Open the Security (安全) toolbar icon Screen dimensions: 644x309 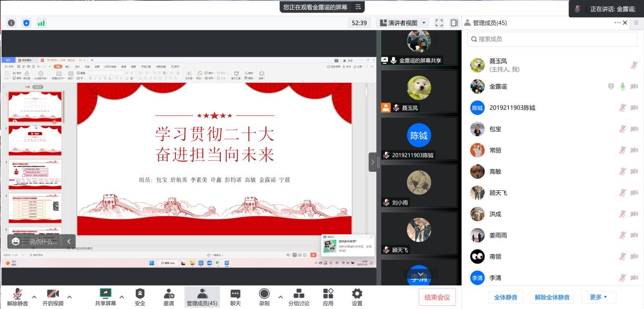tap(140, 297)
